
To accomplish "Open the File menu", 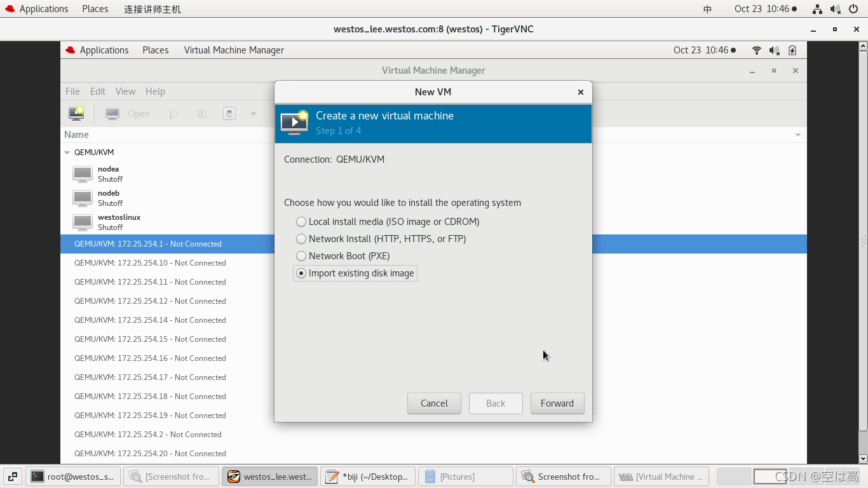I will tap(72, 91).
